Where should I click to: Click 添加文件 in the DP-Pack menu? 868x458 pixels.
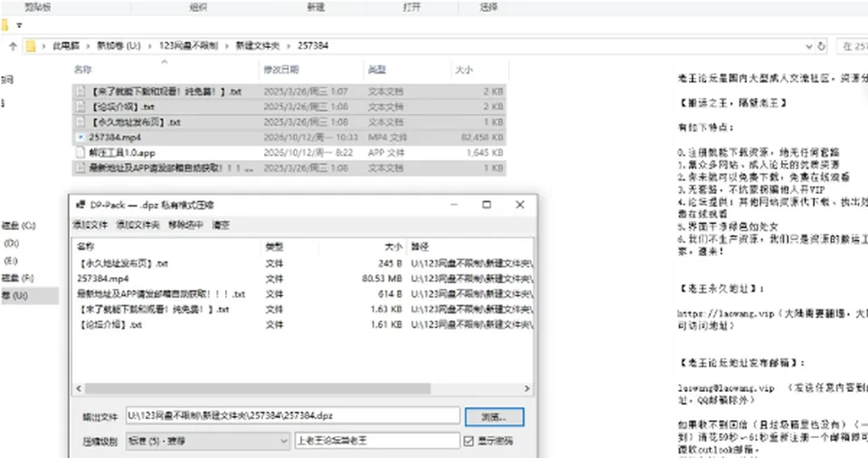(x=90, y=224)
